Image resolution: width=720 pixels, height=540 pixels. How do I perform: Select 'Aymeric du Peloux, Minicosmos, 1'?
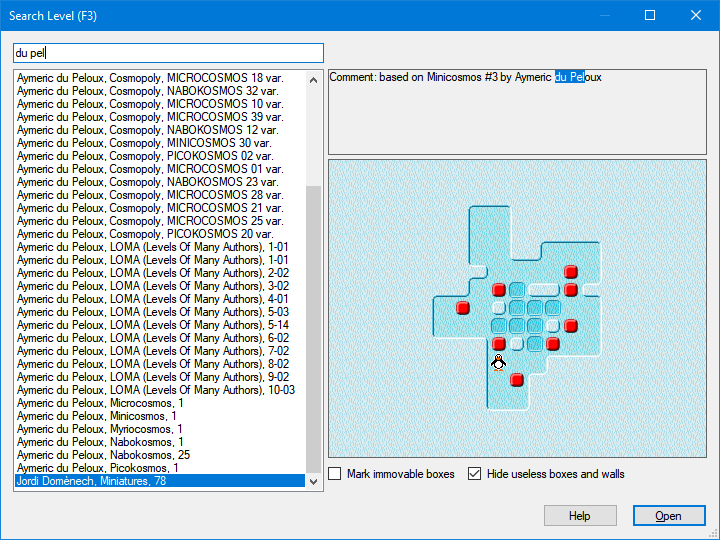[160, 416]
